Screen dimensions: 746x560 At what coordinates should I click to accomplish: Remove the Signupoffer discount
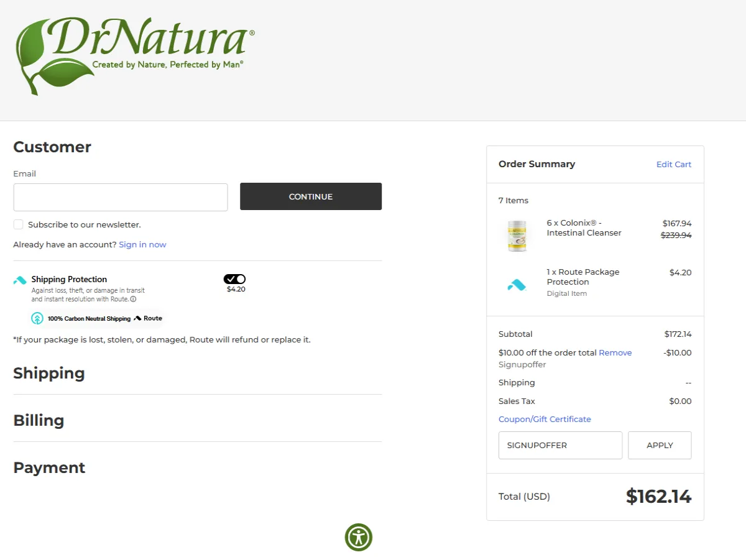click(615, 352)
